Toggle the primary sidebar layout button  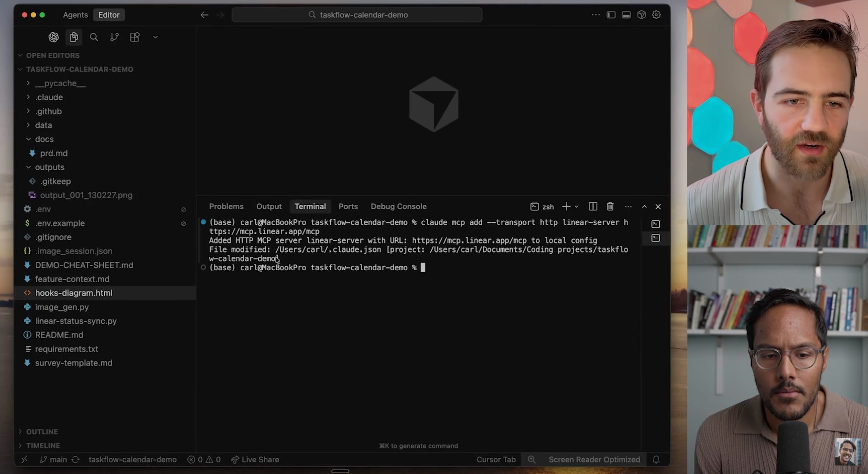click(x=611, y=15)
